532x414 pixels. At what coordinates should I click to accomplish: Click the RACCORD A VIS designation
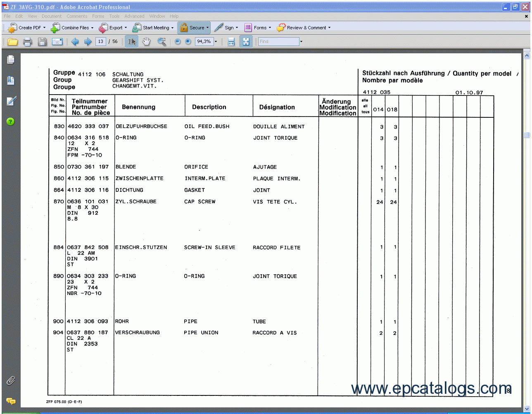275,333
